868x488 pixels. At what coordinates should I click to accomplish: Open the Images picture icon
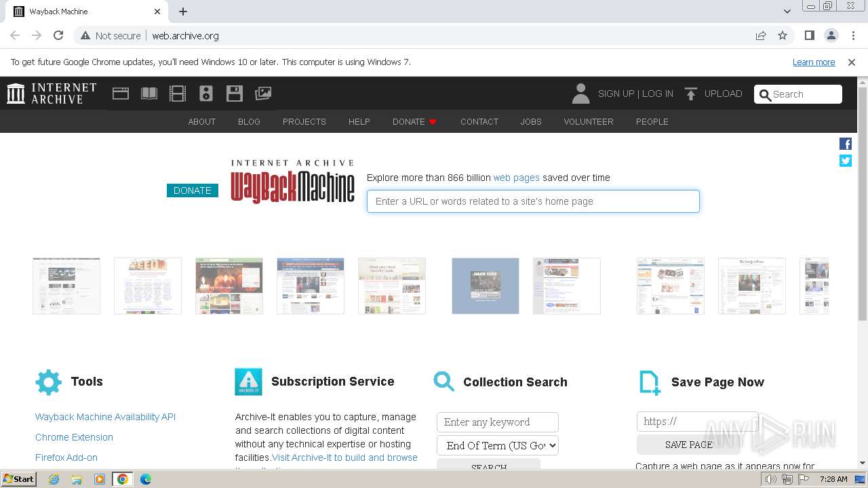tap(263, 94)
